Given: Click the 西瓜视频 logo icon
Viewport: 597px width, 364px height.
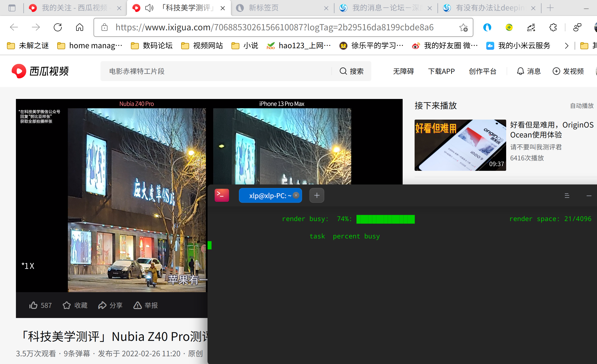Looking at the screenshot, I should click(19, 71).
